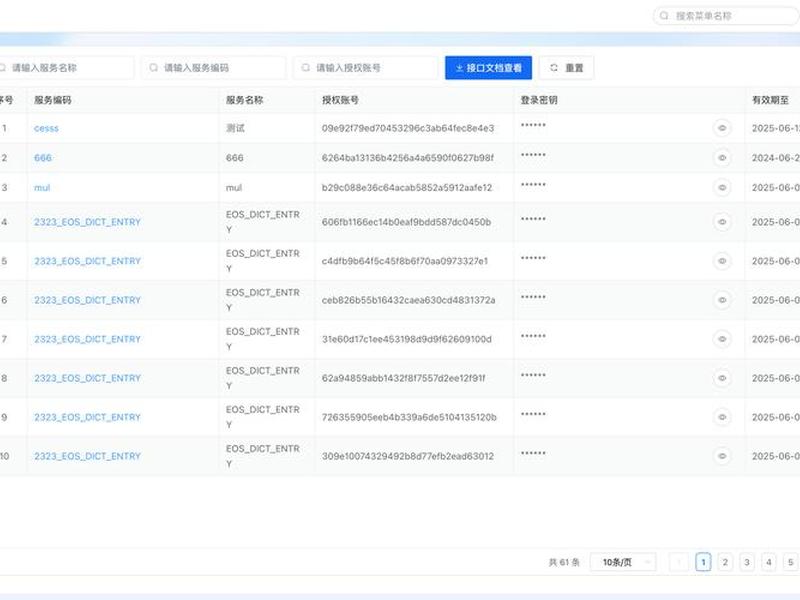Open the 2323_EOS_DICT_ENTRY link in row 6

click(x=87, y=300)
